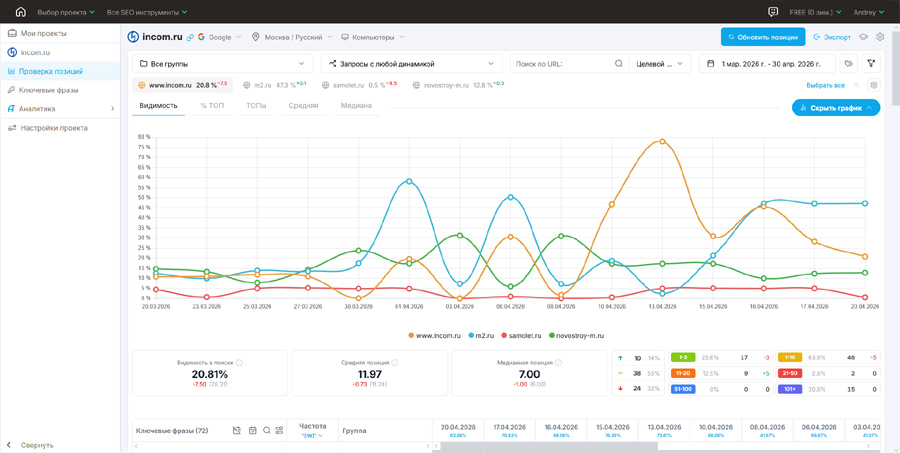This screenshot has height=453, width=900.
Task: Toggle novostroy-m.ru series in the chart legend
Action: [577, 335]
